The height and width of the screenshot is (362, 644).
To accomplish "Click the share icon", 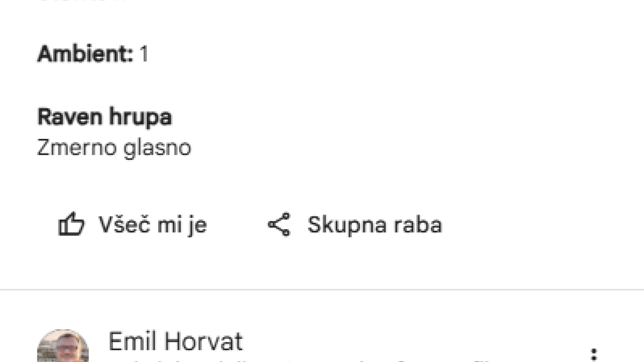I will click(x=279, y=224).
